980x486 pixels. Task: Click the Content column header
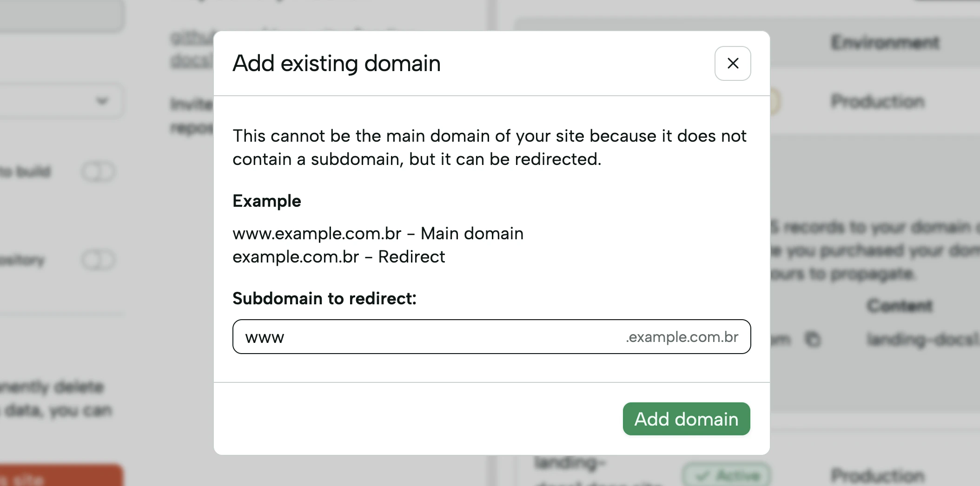(900, 305)
